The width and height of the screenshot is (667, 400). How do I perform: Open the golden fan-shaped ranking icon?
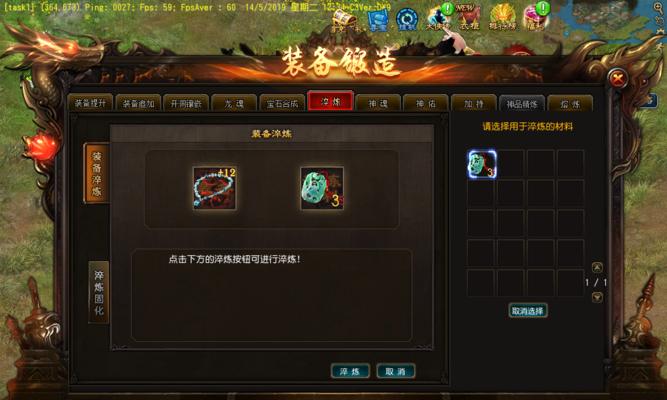pos(503,18)
